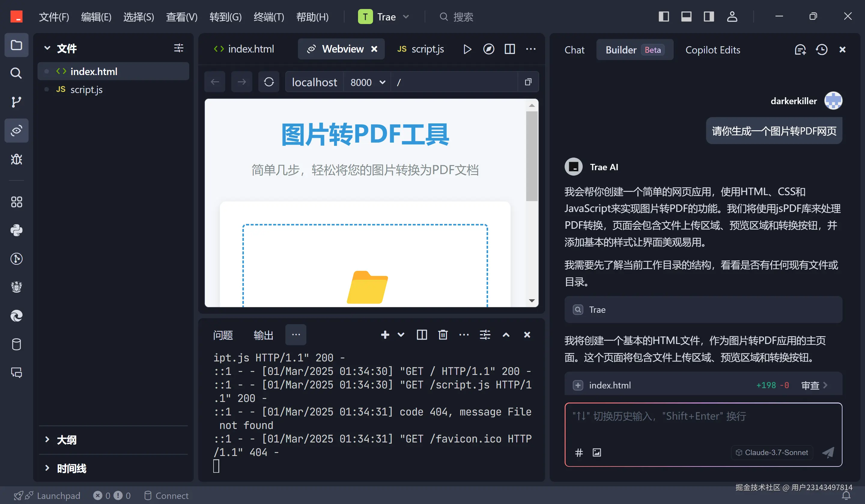Create a new terminal with the plus icon
Viewport: 865px width, 504px height.
coord(385,334)
